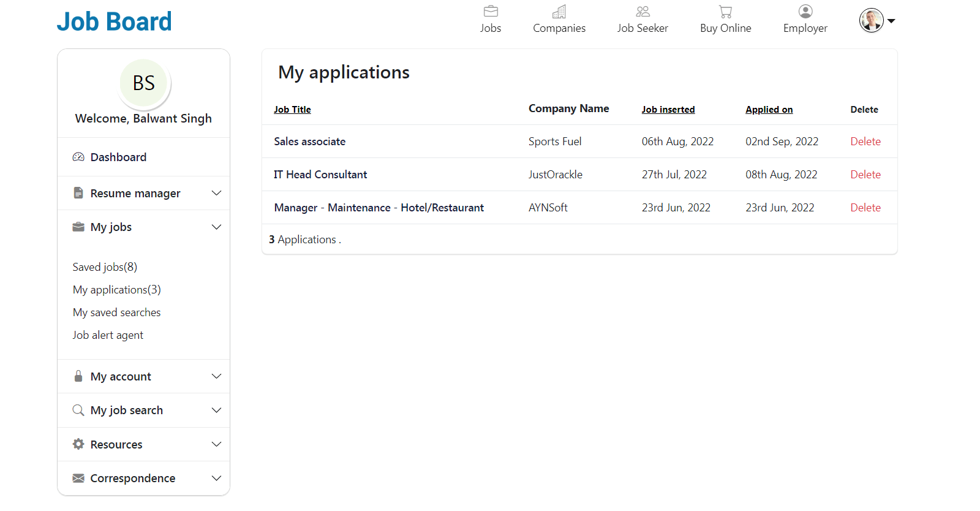Click the Buy Online shopping cart icon
The image size is (980, 511).
pos(725,11)
